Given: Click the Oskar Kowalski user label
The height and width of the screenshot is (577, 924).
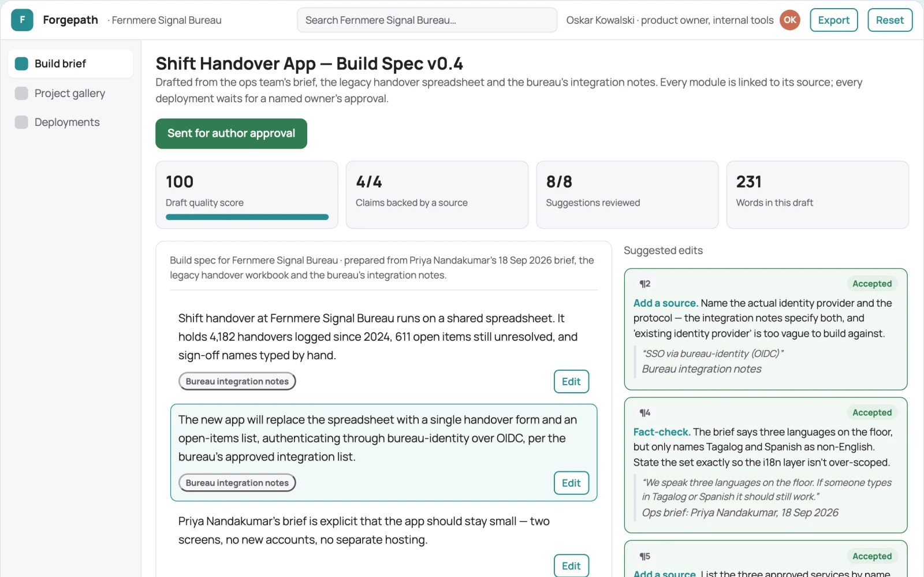Looking at the screenshot, I should tap(670, 20).
